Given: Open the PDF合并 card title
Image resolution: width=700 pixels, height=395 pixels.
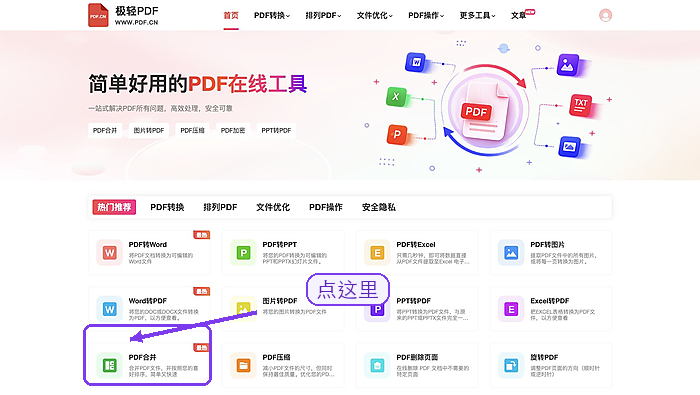Looking at the screenshot, I should click(142, 357).
